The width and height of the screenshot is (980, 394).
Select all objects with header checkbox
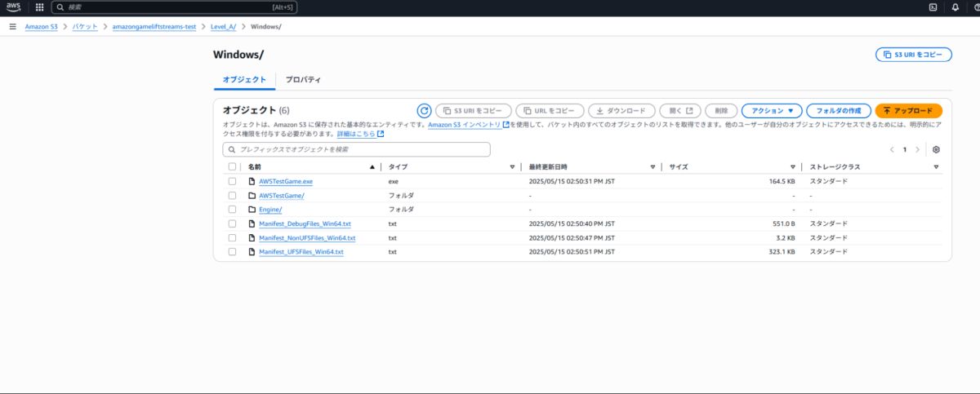coord(233,166)
